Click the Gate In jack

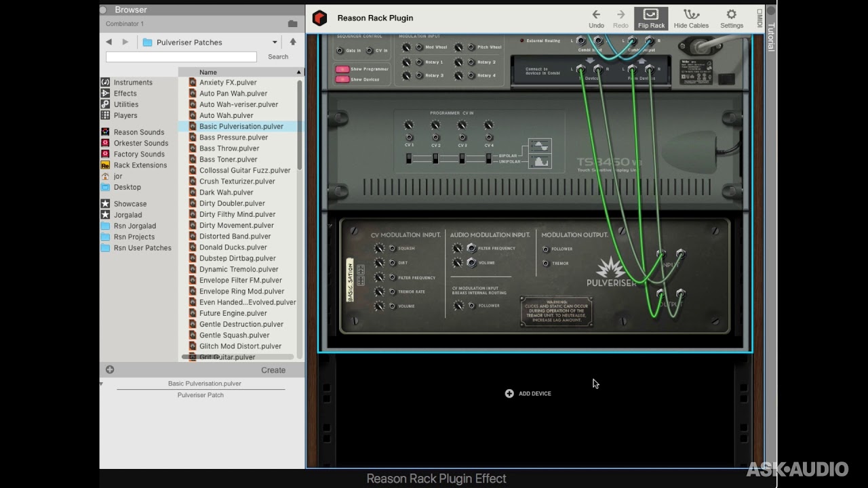[x=340, y=51]
